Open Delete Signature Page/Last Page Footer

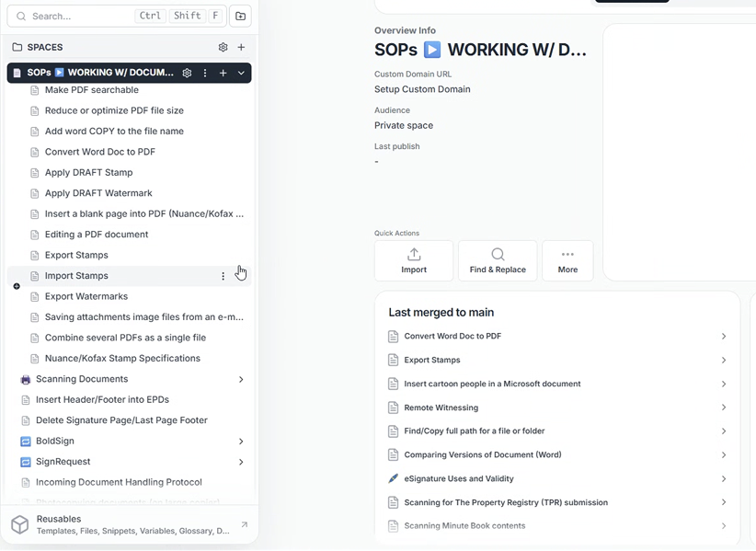click(121, 420)
